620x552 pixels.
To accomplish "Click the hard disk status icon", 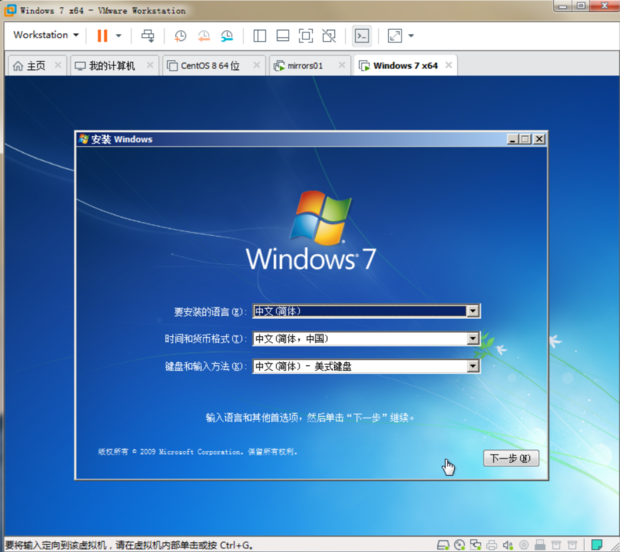I will pyautogui.click(x=443, y=545).
